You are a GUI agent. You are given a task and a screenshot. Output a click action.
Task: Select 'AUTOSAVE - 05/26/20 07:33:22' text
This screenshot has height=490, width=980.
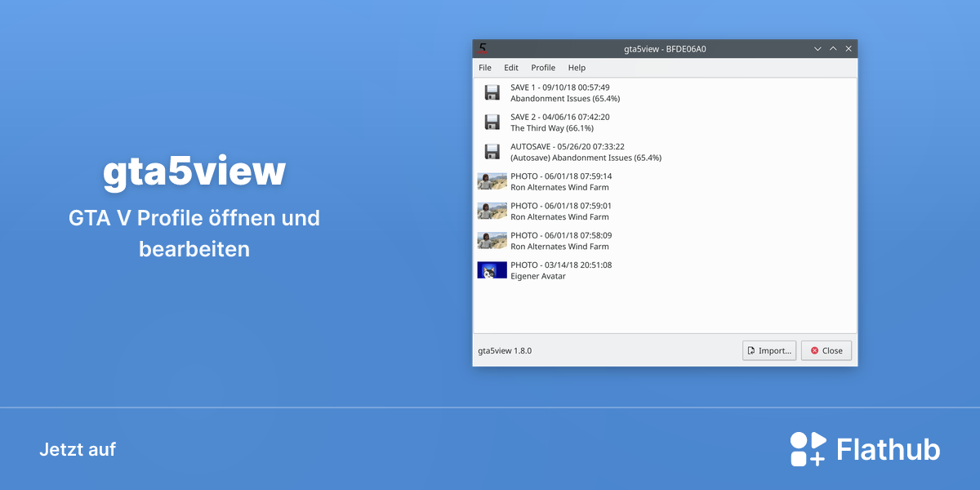point(568,146)
